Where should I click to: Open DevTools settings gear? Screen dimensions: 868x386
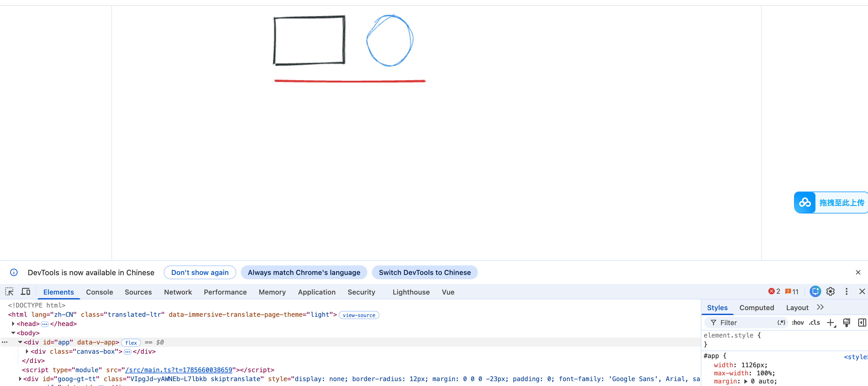pyautogui.click(x=830, y=291)
